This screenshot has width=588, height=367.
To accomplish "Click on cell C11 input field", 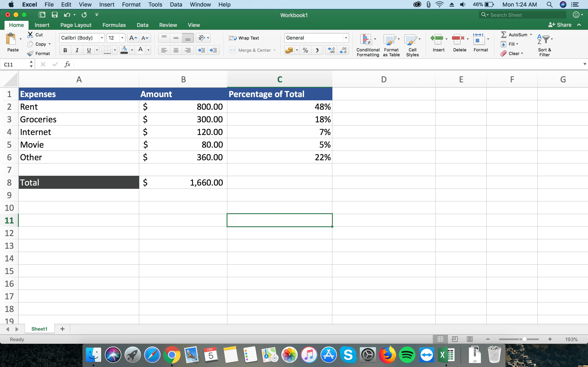I will (x=279, y=220).
